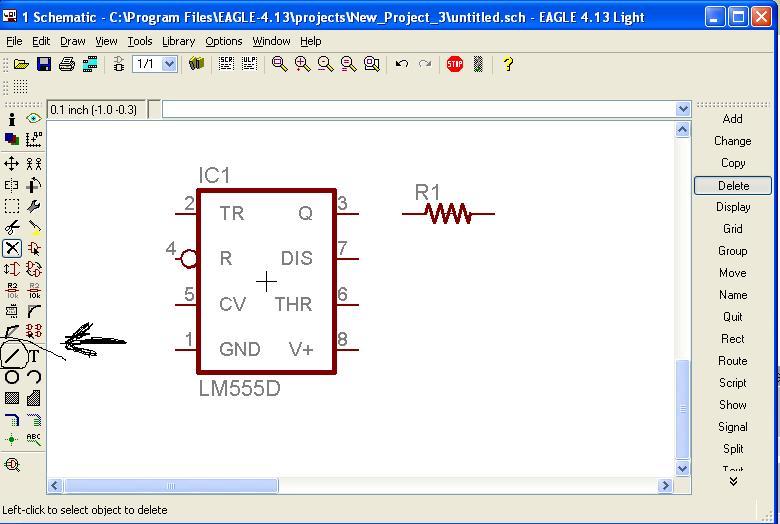Expand more text menu commands chevron

pyautogui.click(x=733, y=481)
